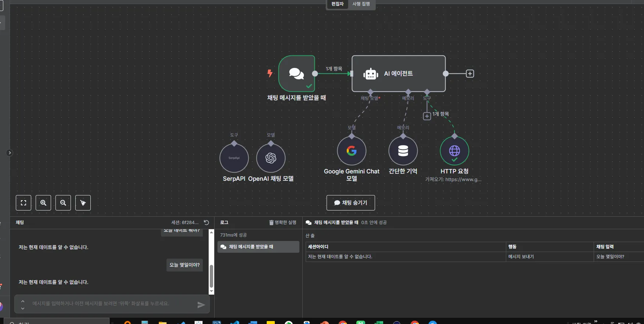
Task: Zoom out of the canvas
Action: click(x=63, y=203)
